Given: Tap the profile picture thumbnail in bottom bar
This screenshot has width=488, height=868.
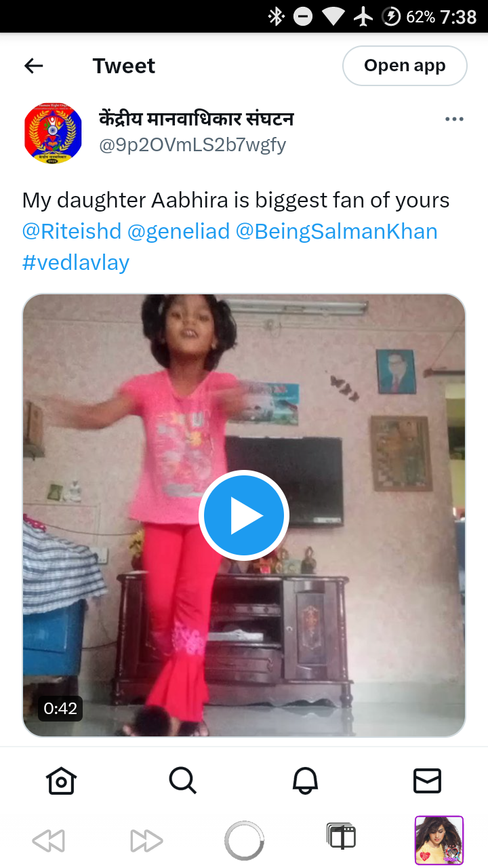Looking at the screenshot, I should point(439,840).
